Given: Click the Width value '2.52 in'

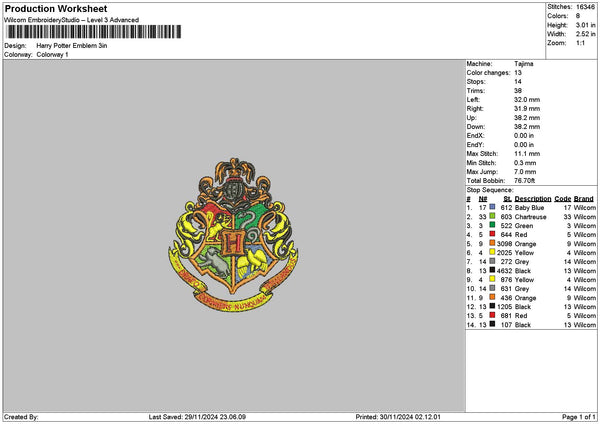Looking at the screenshot, I should [x=585, y=34].
